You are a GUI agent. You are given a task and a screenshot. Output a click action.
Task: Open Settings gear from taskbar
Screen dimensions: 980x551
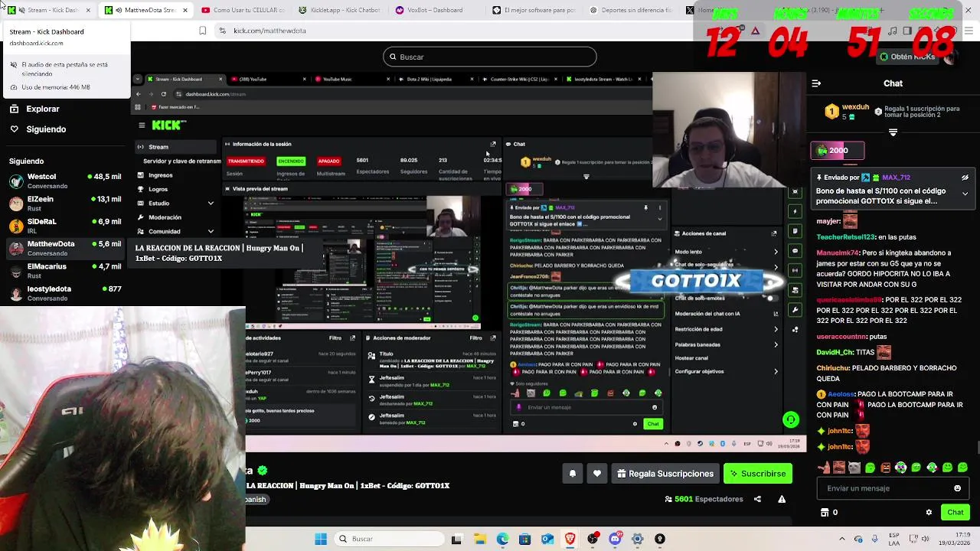tap(637, 539)
